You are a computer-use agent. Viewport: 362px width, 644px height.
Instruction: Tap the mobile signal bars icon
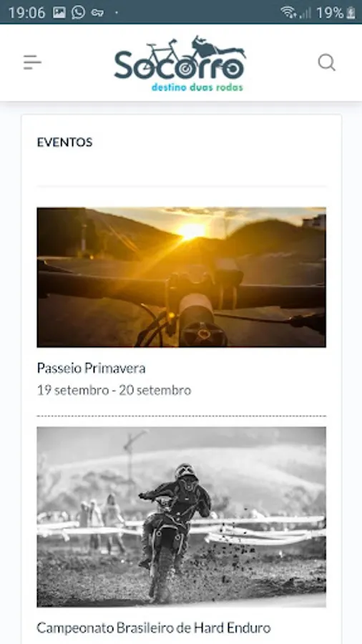tap(305, 13)
